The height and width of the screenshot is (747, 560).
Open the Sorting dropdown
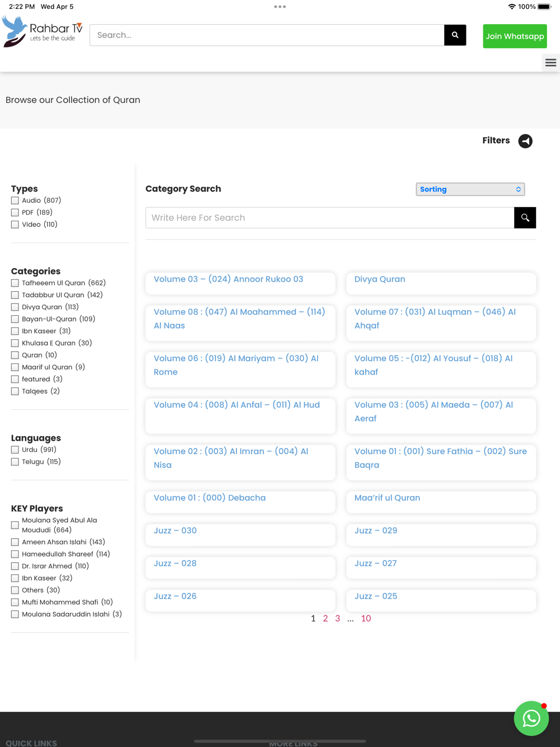pyautogui.click(x=470, y=189)
